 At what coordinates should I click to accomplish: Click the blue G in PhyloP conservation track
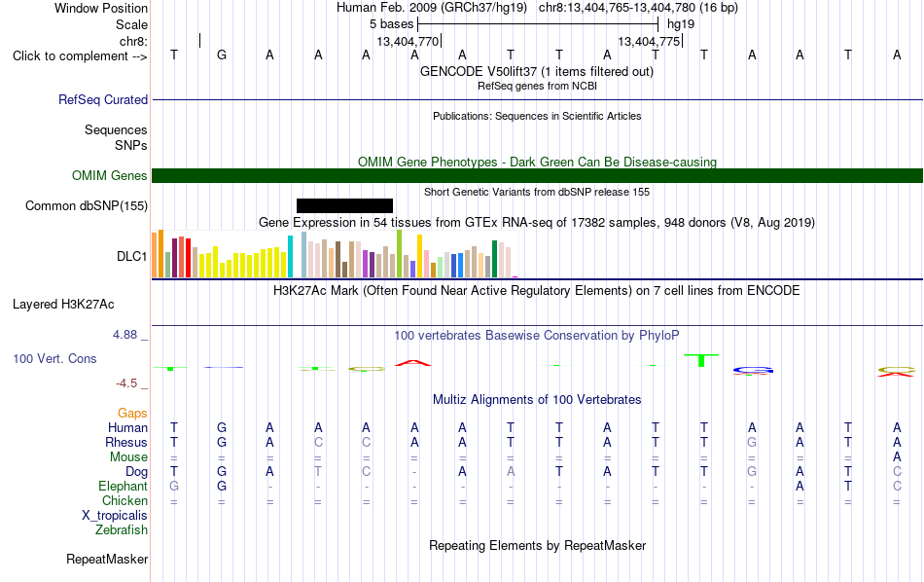(753, 370)
